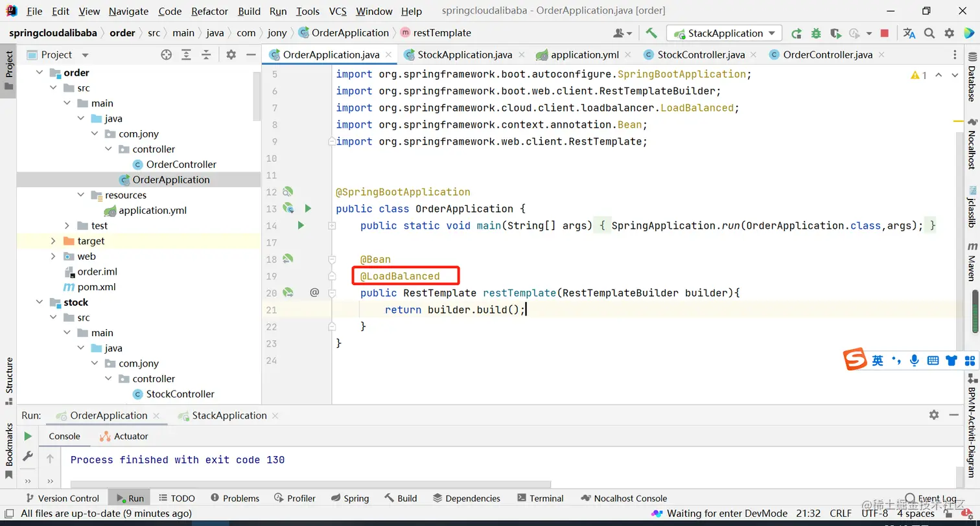The width and height of the screenshot is (980, 526).
Task: Open IDE settings gear in main toolbar
Action: tap(950, 33)
